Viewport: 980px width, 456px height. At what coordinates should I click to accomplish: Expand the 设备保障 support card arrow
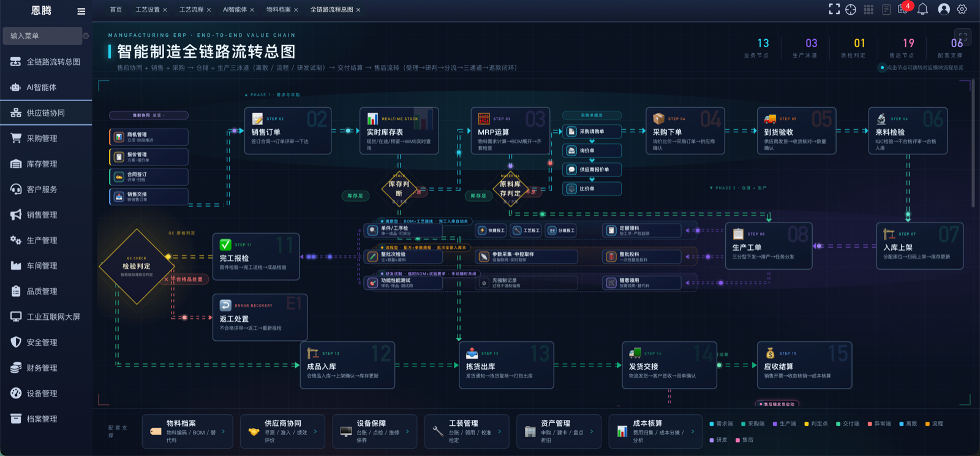(x=407, y=431)
